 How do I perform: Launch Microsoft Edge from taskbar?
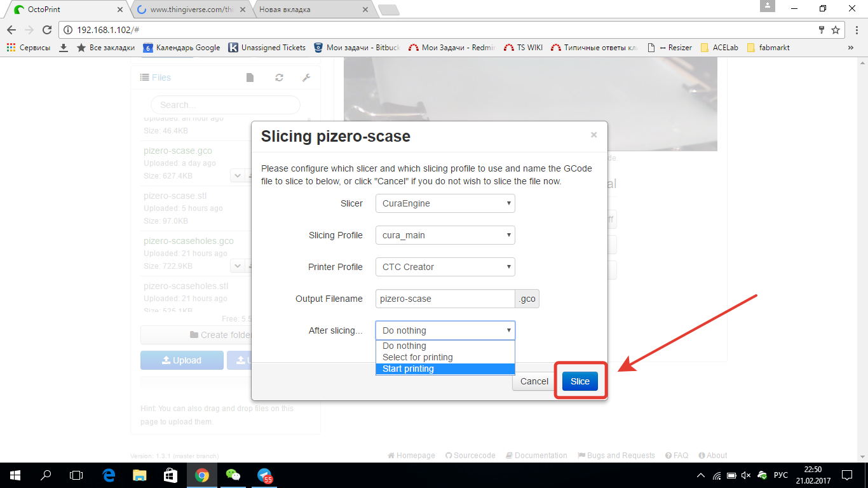pos(109,475)
